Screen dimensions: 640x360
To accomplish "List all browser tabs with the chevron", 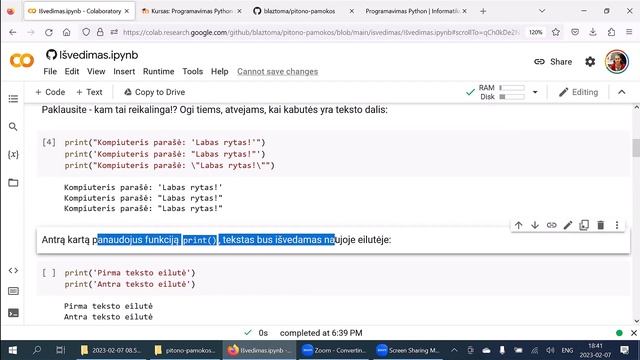I will (x=542, y=11).
